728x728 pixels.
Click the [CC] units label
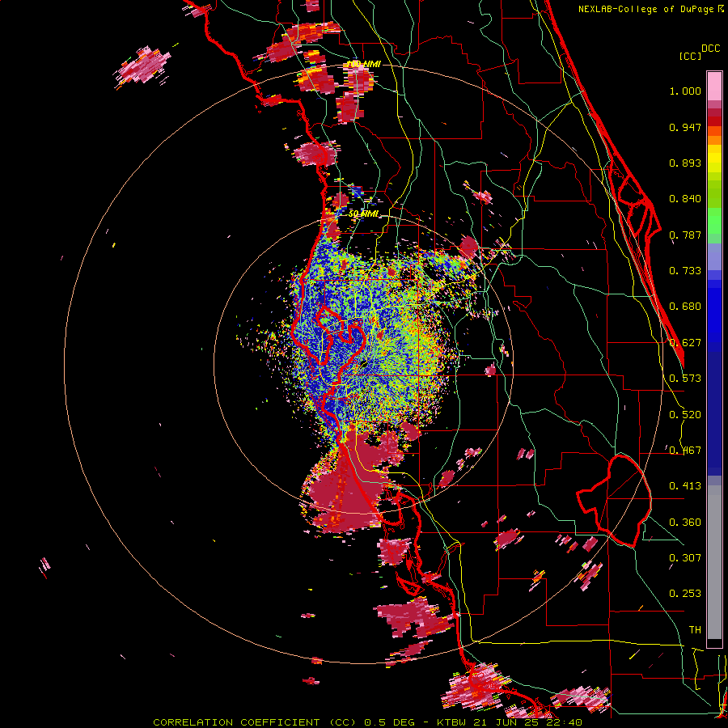tap(690, 56)
